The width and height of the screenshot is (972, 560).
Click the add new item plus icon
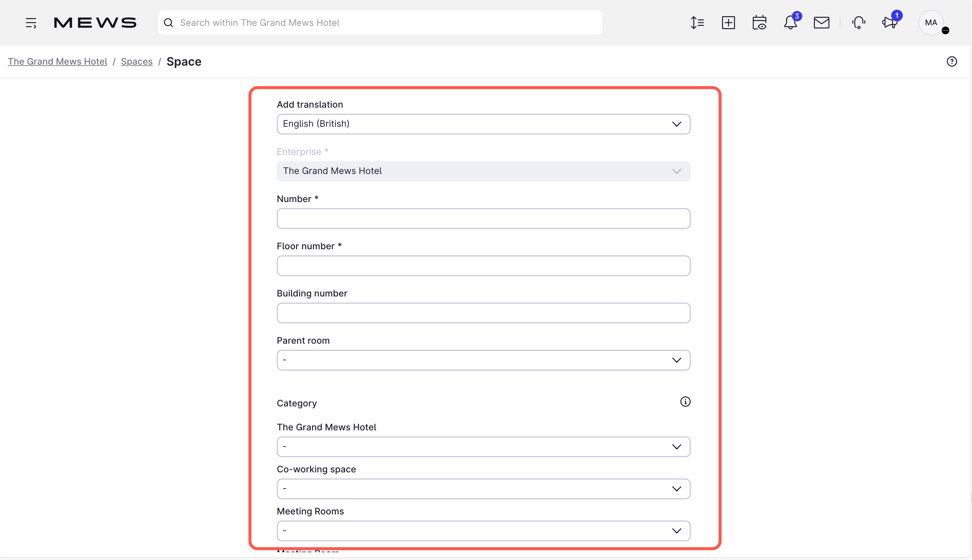729,23
